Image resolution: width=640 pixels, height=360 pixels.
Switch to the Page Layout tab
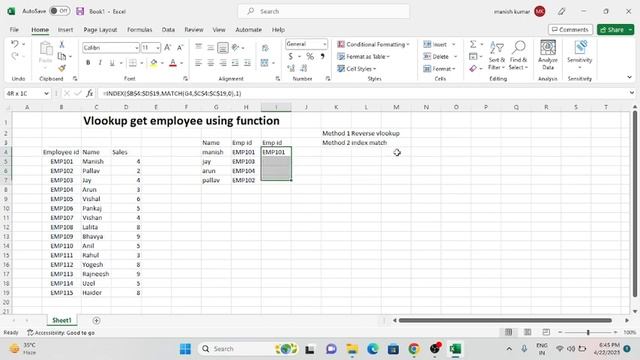coord(100,30)
